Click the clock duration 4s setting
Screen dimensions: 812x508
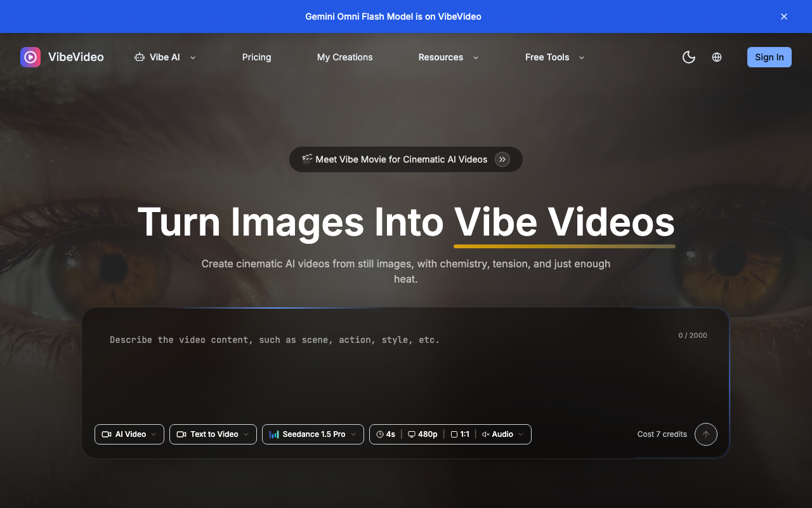[x=386, y=434]
